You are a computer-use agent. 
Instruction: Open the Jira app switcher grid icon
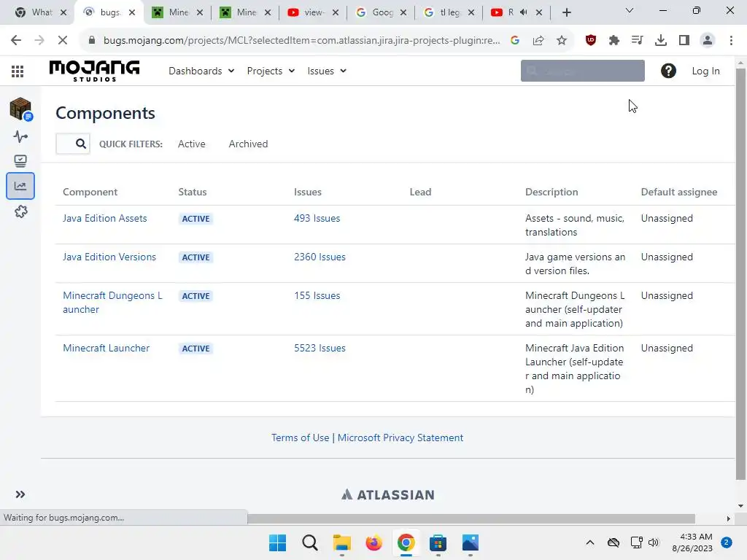point(18,71)
